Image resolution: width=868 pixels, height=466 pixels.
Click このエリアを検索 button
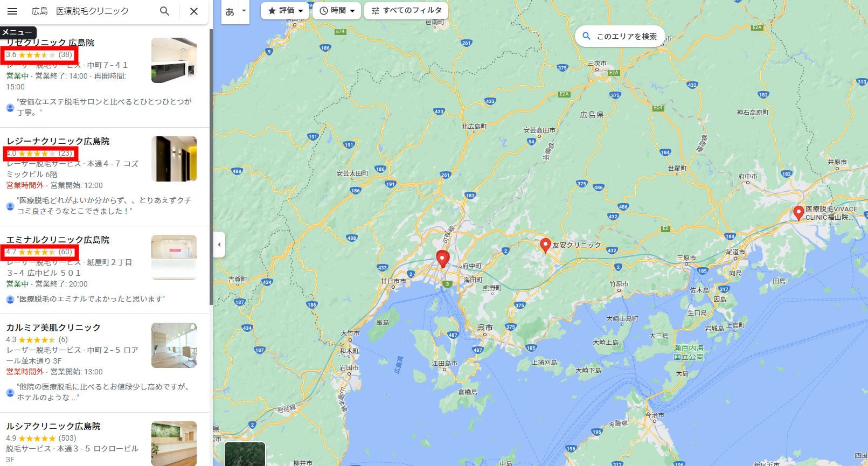tap(620, 36)
